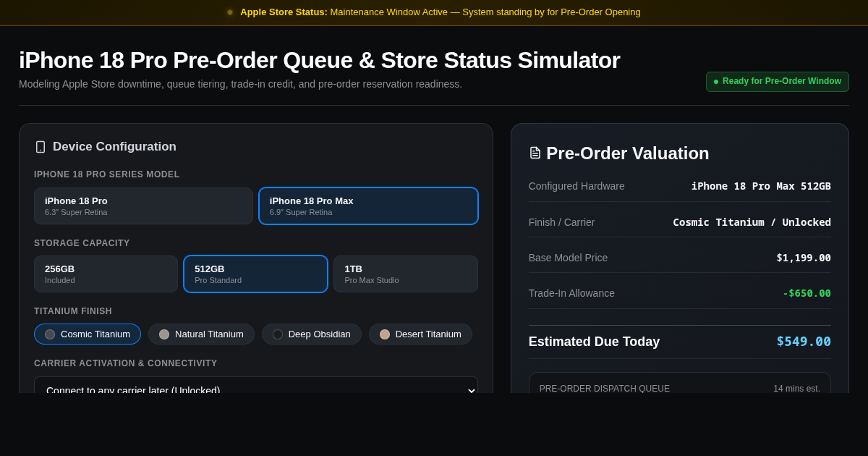Pick the Deep Obsidian finish
868x456 pixels.
[312, 334]
